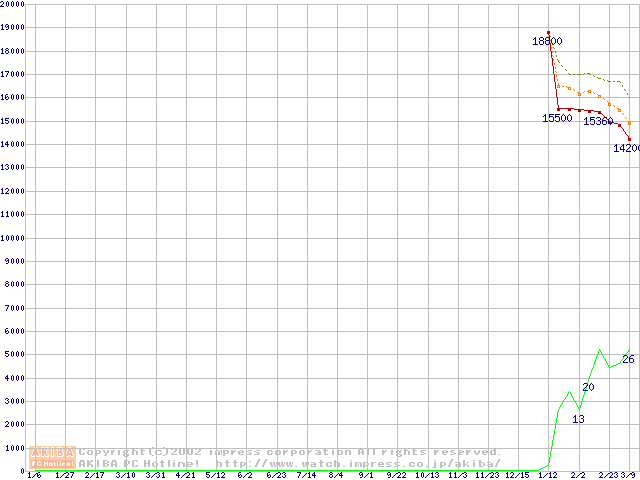The height and width of the screenshot is (480, 640).
Task: Click the 10000 y-axis value
Action: point(12,238)
